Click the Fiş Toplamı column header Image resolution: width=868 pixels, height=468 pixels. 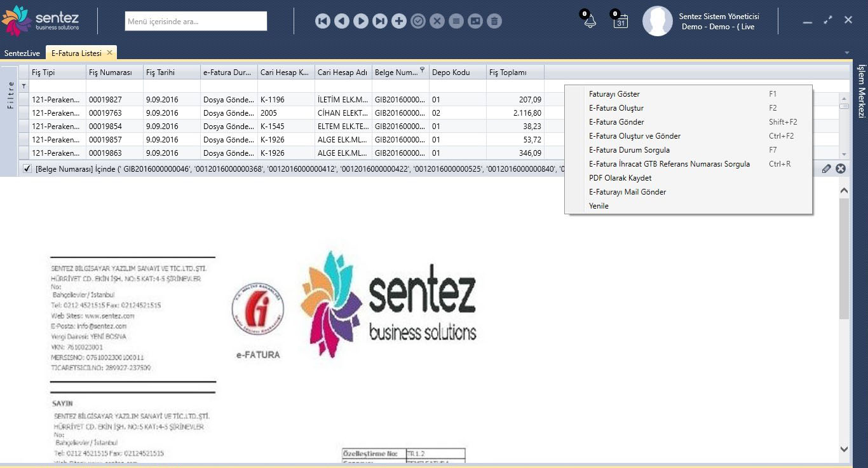(x=515, y=72)
